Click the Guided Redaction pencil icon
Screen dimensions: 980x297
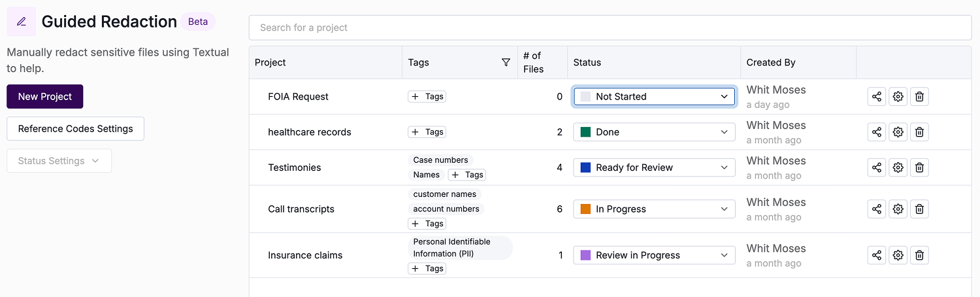click(22, 22)
